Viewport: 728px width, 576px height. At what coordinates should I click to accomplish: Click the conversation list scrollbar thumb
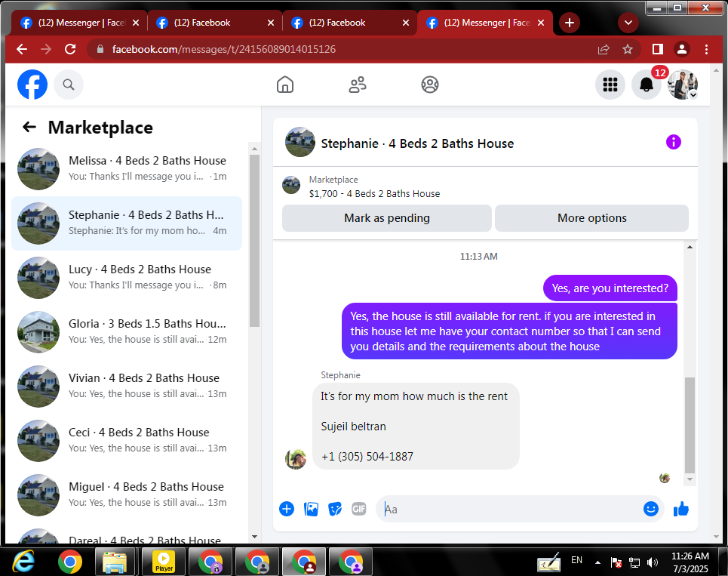pyautogui.click(x=254, y=240)
